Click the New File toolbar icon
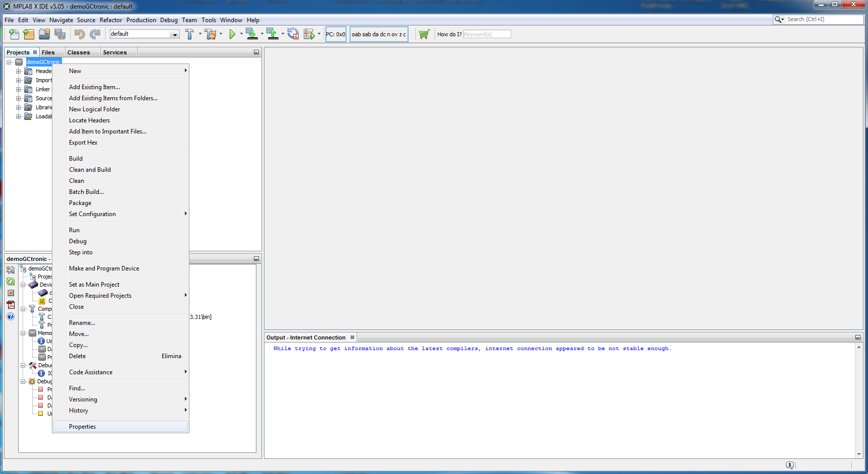This screenshot has width=868, height=474. 14,34
